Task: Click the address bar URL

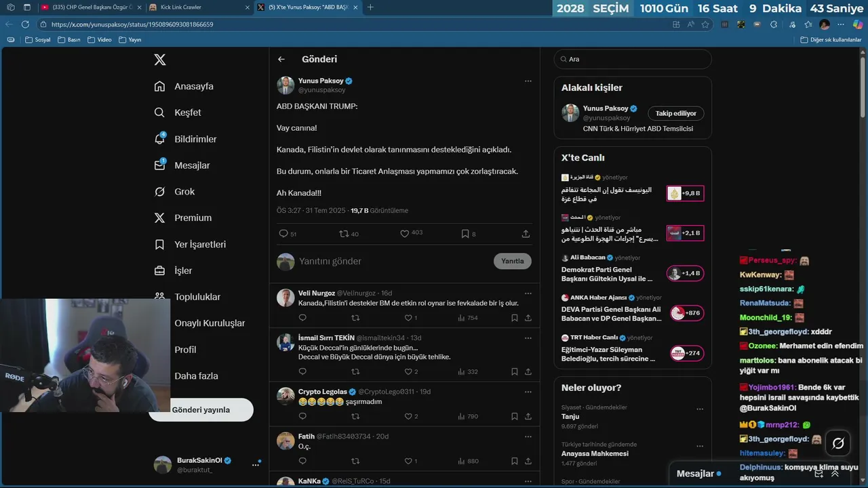Action: (132, 24)
